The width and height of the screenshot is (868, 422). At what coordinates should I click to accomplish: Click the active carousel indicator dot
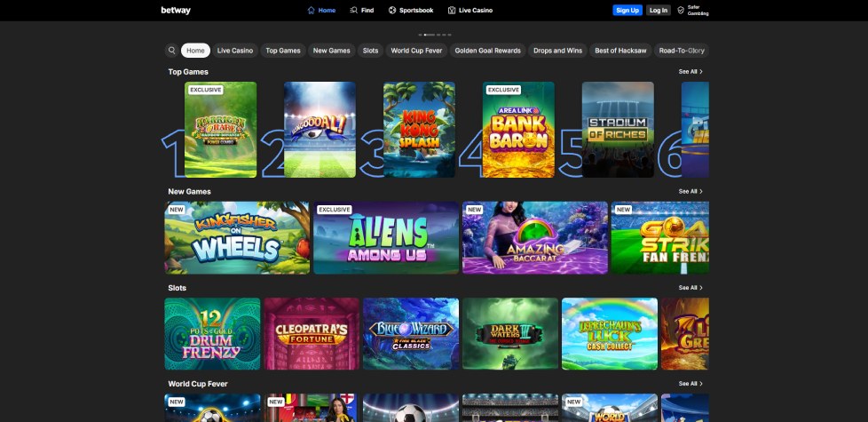(x=429, y=35)
